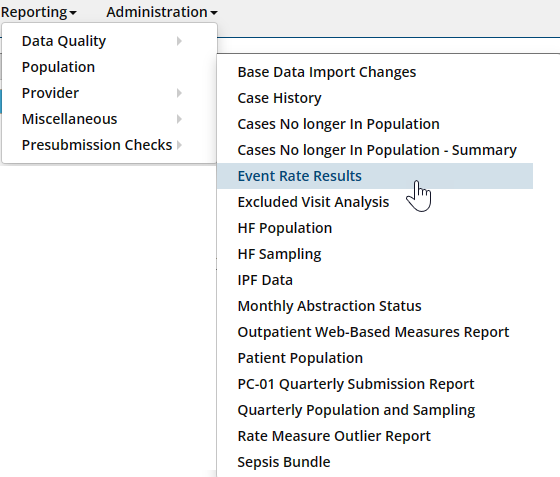Open the Administration dropdown menu

tap(162, 12)
